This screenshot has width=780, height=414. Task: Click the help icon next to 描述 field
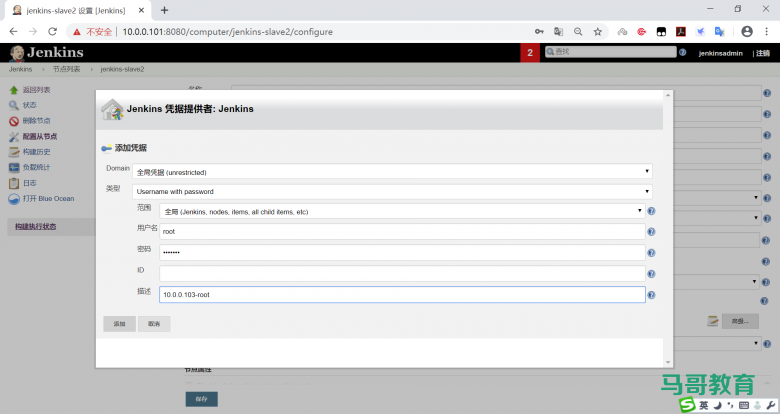click(x=651, y=295)
